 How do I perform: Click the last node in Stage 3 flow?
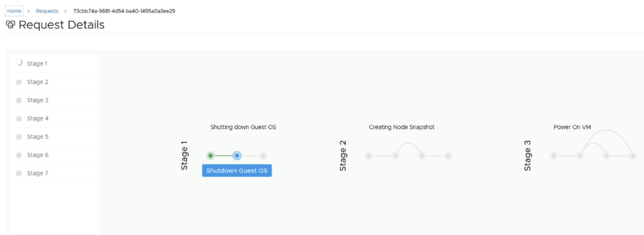(633, 156)
